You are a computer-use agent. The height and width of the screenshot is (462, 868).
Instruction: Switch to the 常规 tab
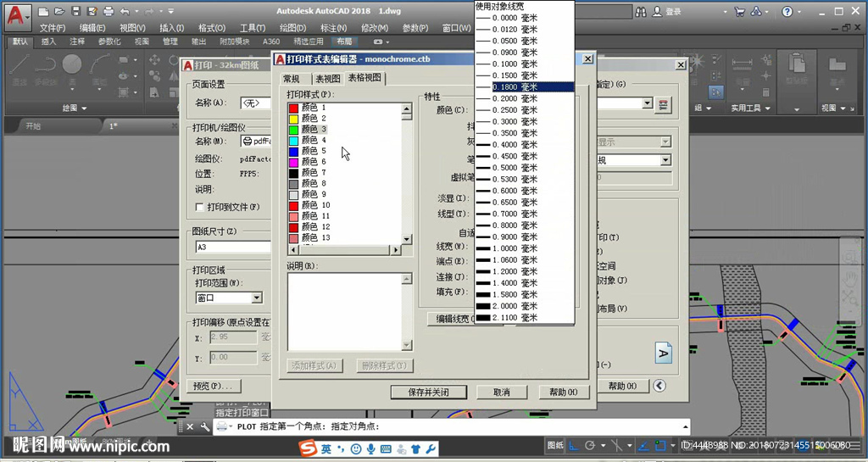(292, 78)
